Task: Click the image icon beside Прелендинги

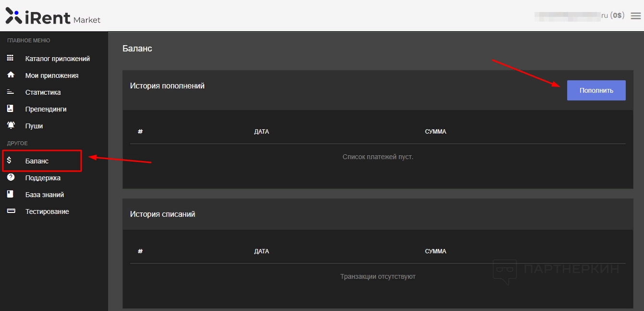Action: click(10, 109)
